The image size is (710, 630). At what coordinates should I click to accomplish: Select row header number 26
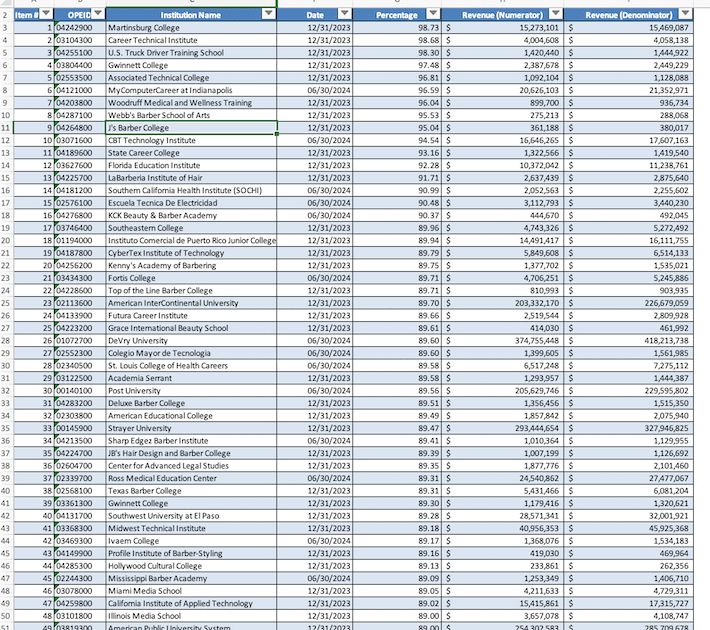(x=6, y=341)
